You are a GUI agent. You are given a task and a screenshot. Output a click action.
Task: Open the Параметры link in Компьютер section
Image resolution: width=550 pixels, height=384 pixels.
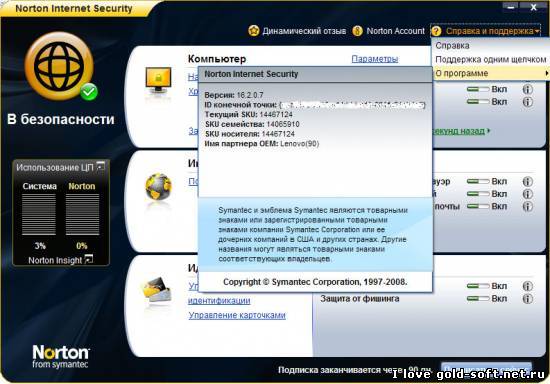[375, 59]
